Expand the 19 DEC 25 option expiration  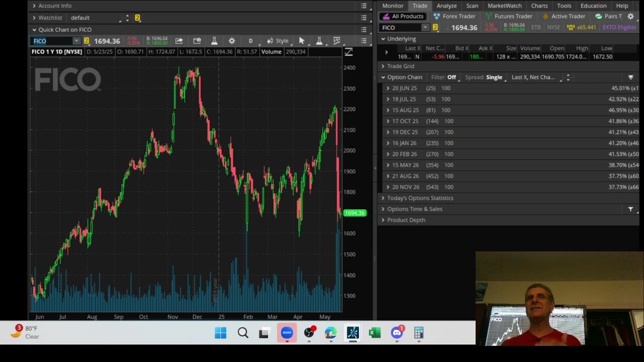pyautogui.click(x=388, y=132)
